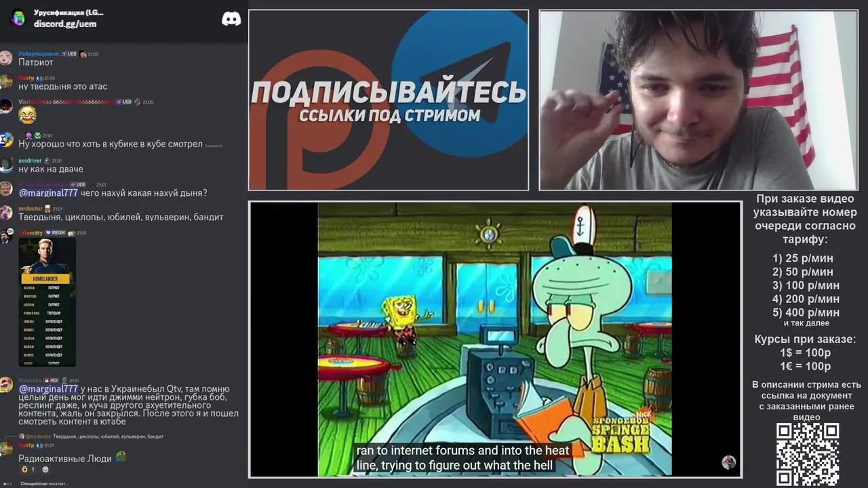The width and height of the screenshot is (868, 488).
Task: Click tariff line '5) 400 р/мин'
Action: pyautogui.click(x=806, y=312)
